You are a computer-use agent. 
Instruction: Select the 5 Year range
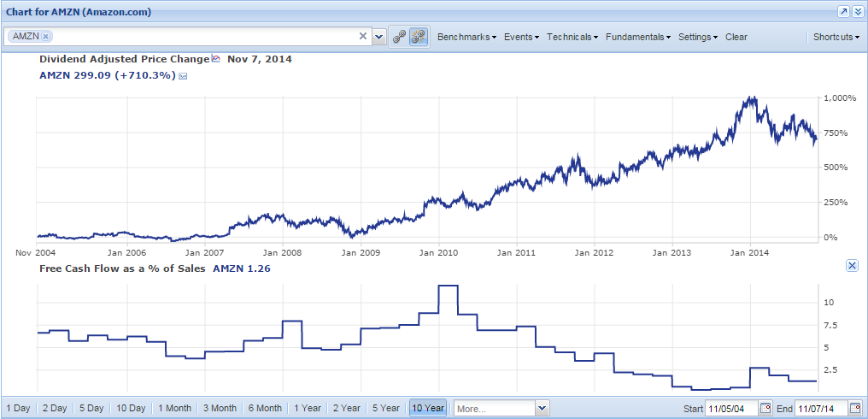(x=386, y=408)
